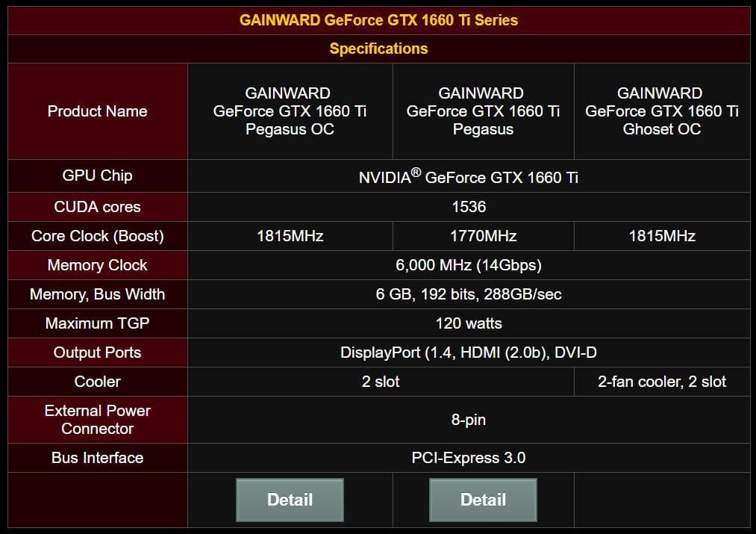Click the Core Clock (Boost) label
The image size is (756, 534).
click(97, 236)
